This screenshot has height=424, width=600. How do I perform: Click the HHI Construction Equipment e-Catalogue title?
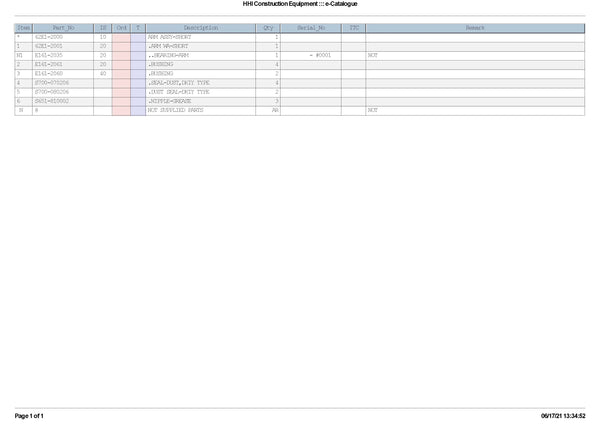pos(300,5)
